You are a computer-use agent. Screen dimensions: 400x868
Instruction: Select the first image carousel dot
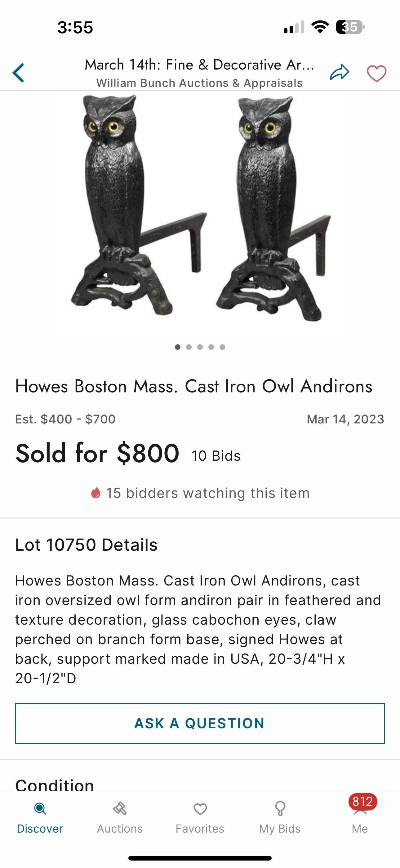point(178,347)
